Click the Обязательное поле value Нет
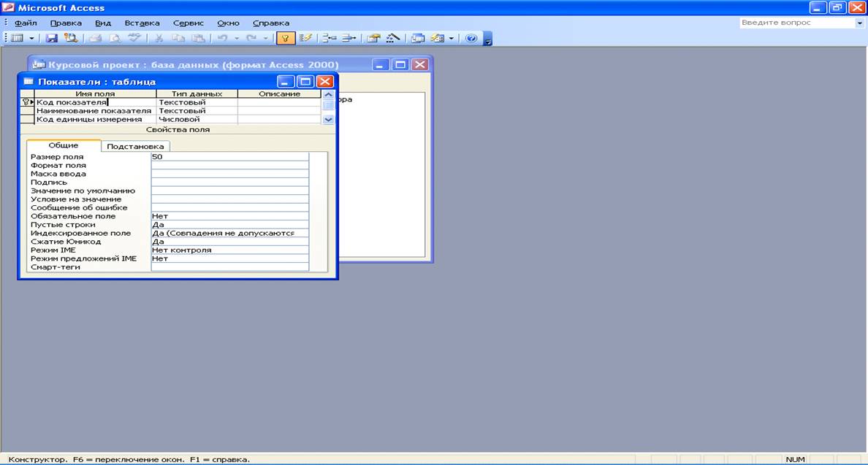 tap(229, 216)
